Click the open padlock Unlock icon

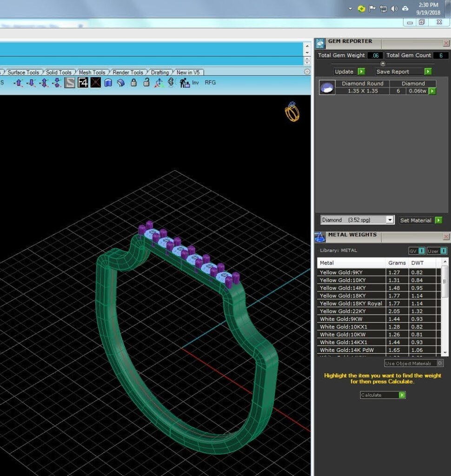coord(146,83)
